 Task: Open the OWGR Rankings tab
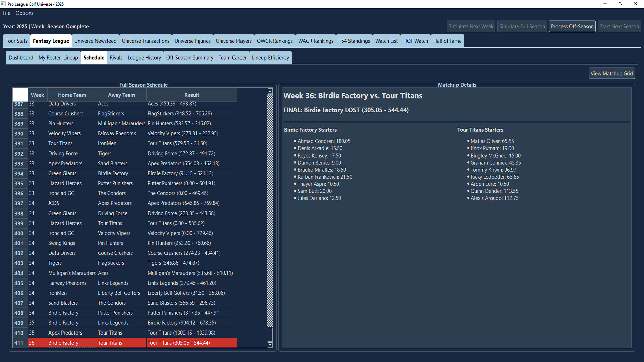pos(274,41)
